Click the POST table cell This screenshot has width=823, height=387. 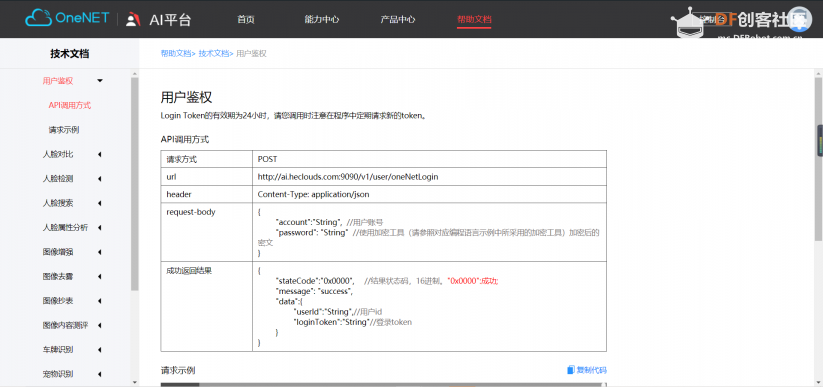point(429,159)
